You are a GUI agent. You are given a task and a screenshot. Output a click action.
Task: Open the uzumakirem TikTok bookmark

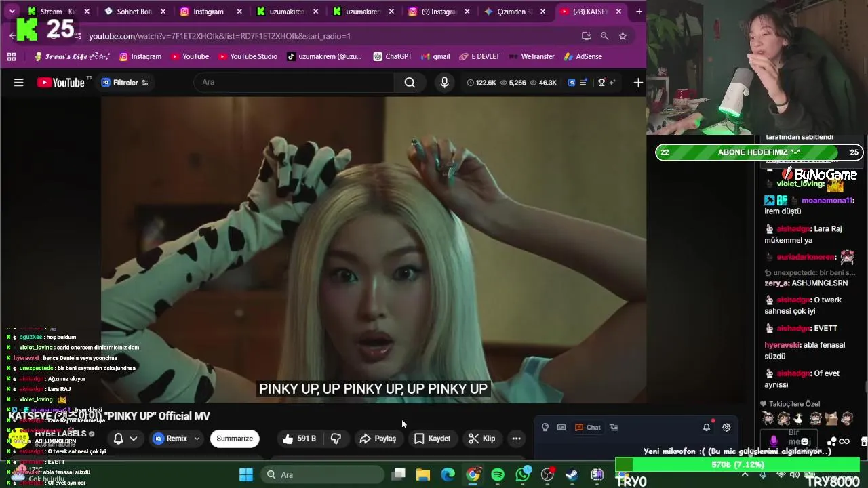pyautogui.click(x=324, y=56)
